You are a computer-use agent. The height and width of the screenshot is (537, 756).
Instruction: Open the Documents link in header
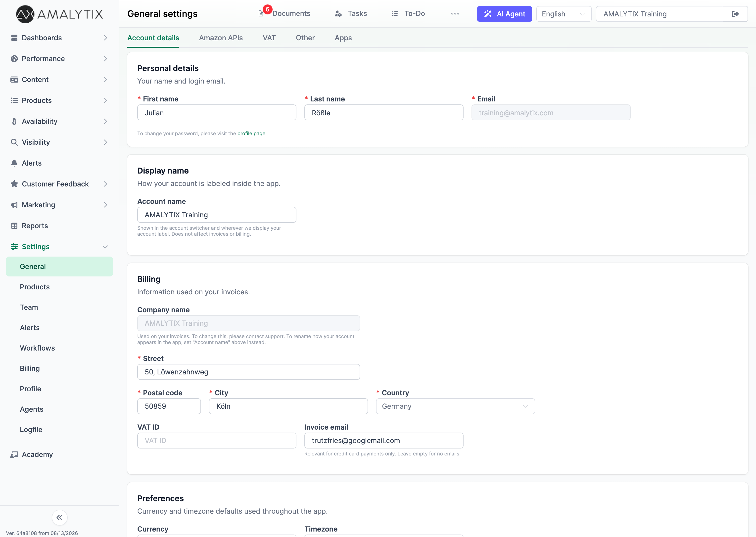[x=291, y=14]
